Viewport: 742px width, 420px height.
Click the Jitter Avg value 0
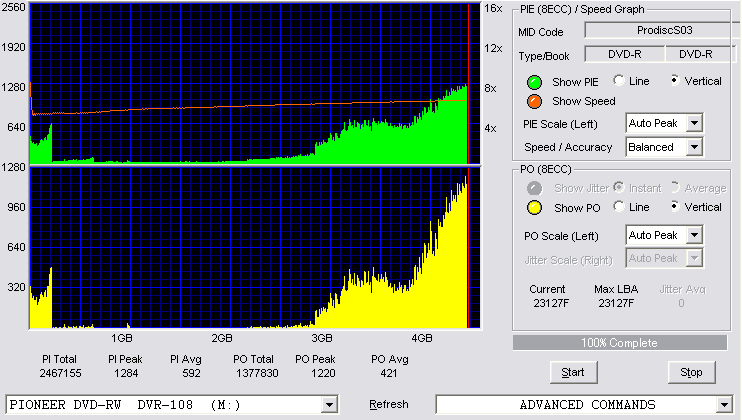pyautogui.click(x=681, y=303)
